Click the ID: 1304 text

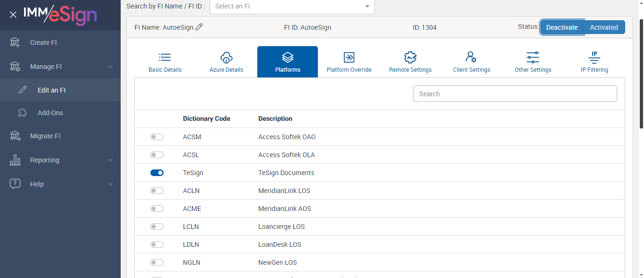click(424, 27)
